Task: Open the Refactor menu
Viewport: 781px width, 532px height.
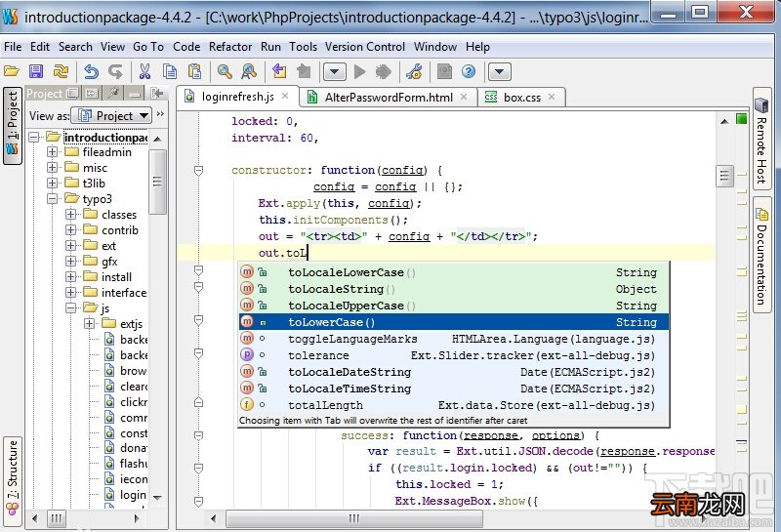Action: [x=230, y=47]
